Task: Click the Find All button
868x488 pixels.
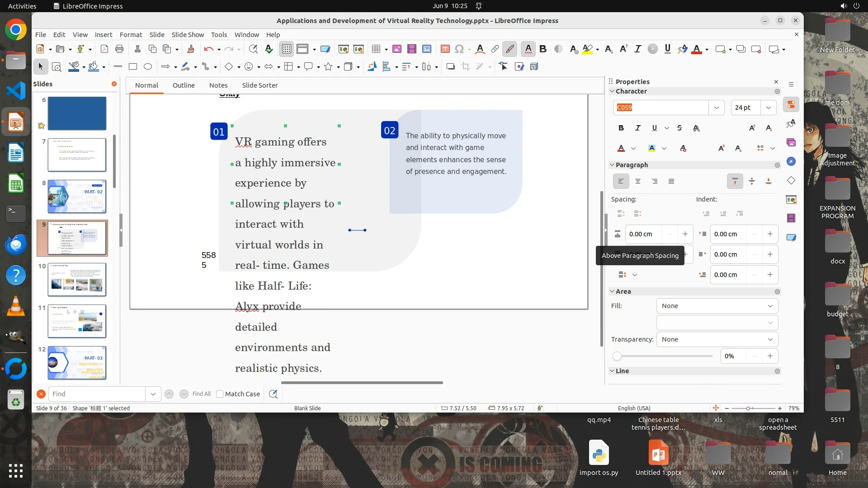Action: pos(202,394)
